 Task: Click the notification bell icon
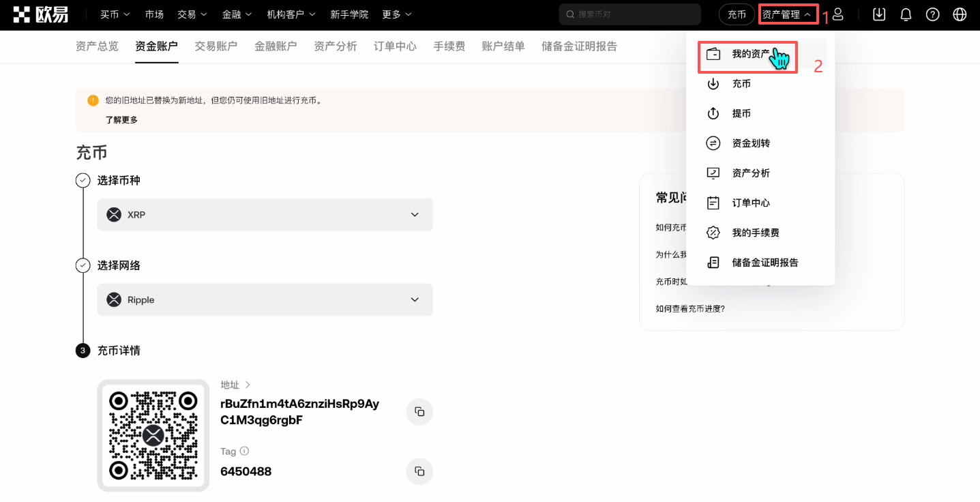[x=906, y=14]
